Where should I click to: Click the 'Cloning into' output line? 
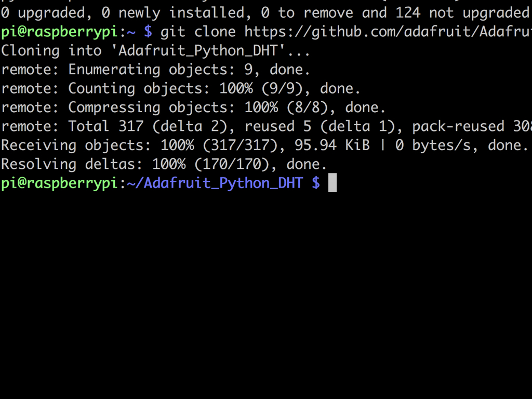[155, 51]
